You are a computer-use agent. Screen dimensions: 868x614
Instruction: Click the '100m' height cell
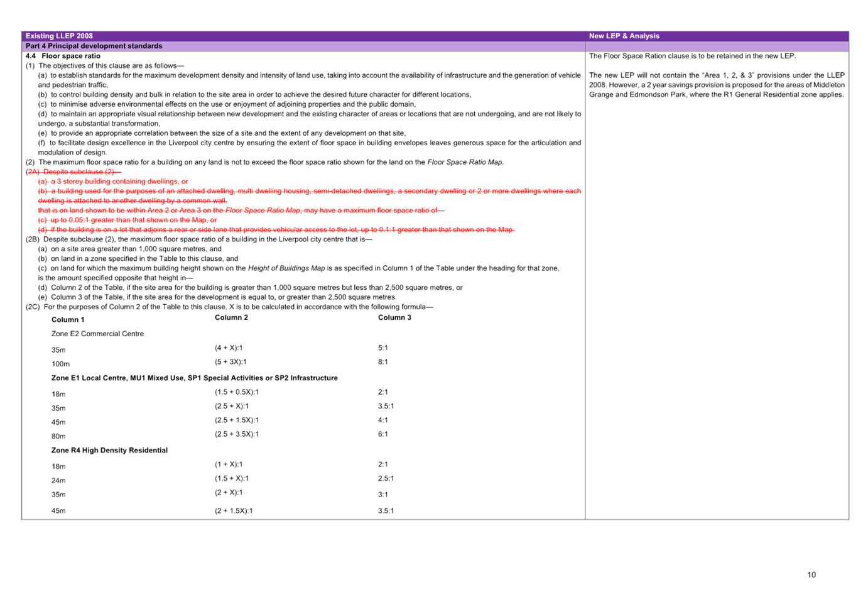[60, 364]
